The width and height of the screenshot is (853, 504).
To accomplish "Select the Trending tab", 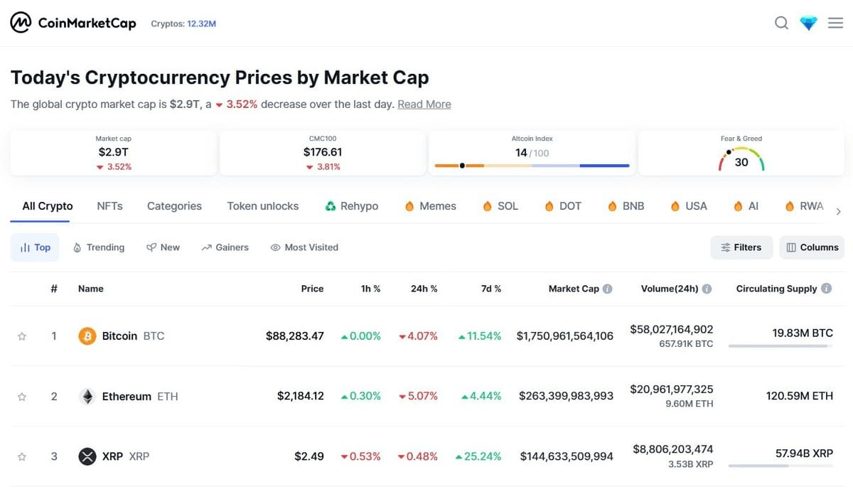I will [99, 247].
